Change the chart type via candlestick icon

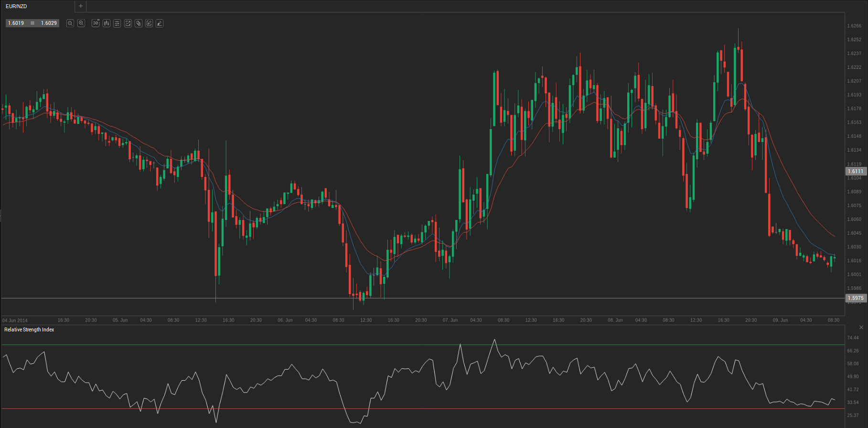pyautogui.click(x=107, y=23)
